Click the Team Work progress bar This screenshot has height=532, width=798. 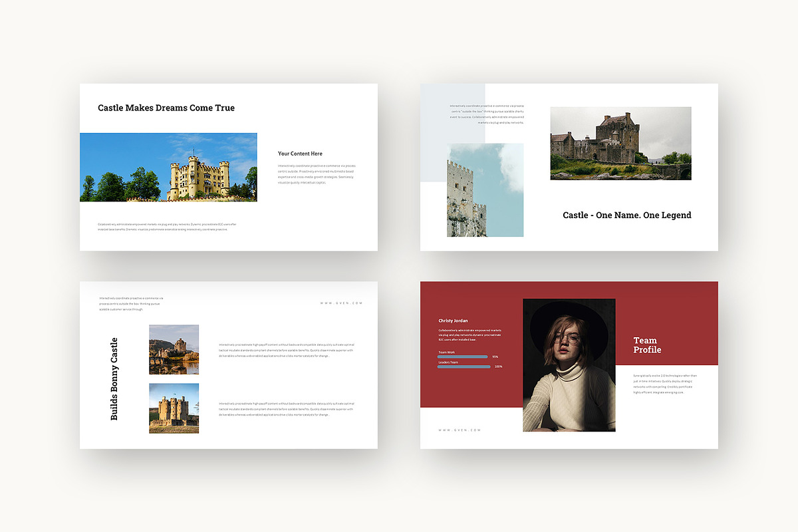coord(464,357)
